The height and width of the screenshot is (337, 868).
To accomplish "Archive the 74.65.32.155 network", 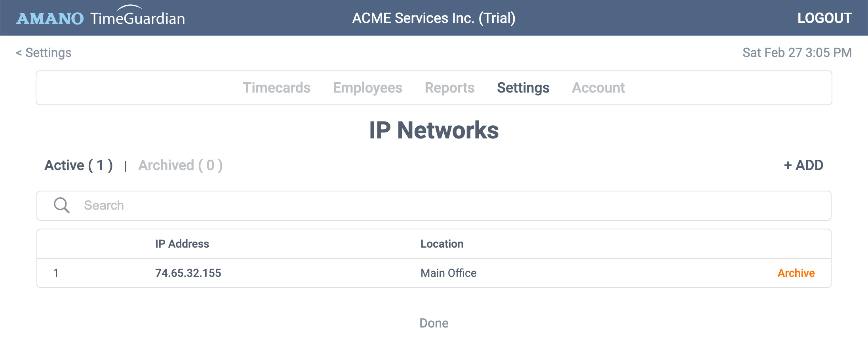I will click(796, 273).
